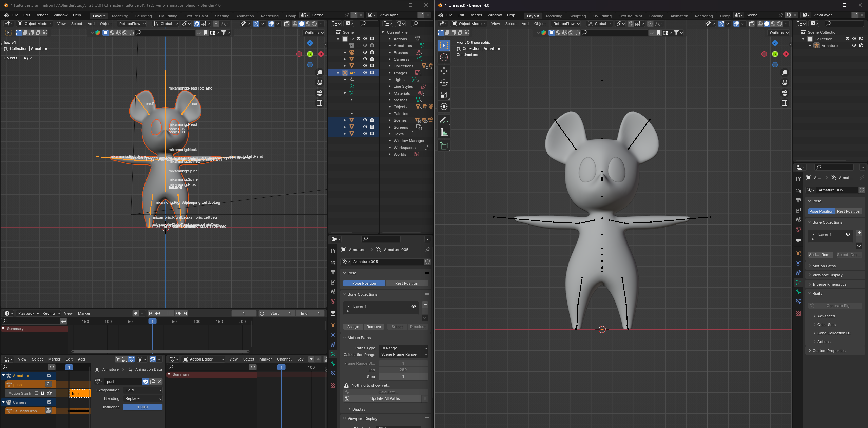
Task: Open the Sculpting workspace tab on right window
Action: 577,16
